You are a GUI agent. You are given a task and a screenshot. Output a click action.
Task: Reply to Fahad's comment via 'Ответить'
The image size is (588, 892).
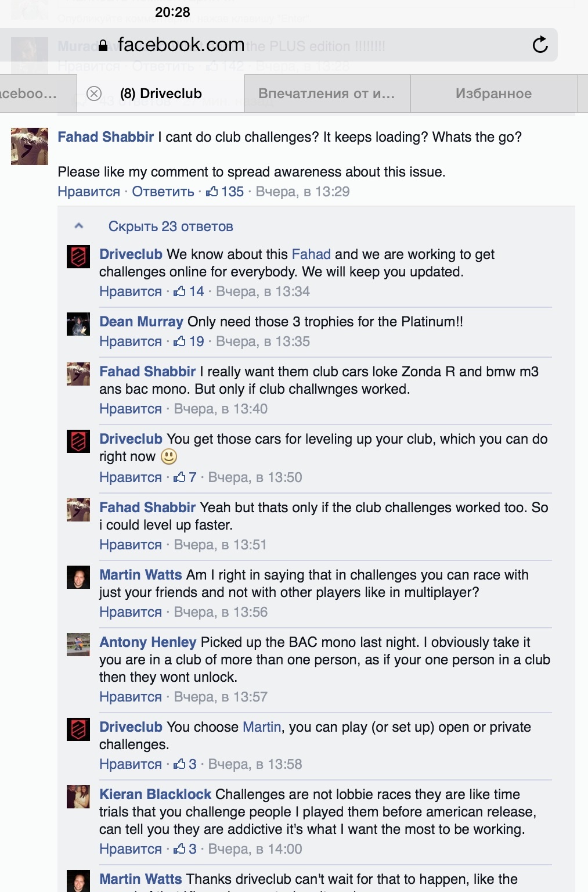[163, 192]
